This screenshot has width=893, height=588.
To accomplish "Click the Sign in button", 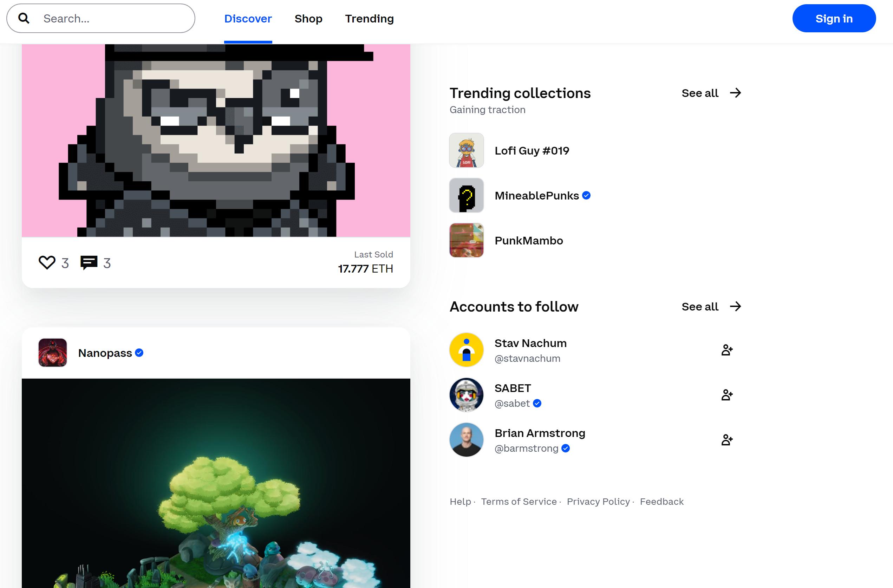I will click(834, 18).
